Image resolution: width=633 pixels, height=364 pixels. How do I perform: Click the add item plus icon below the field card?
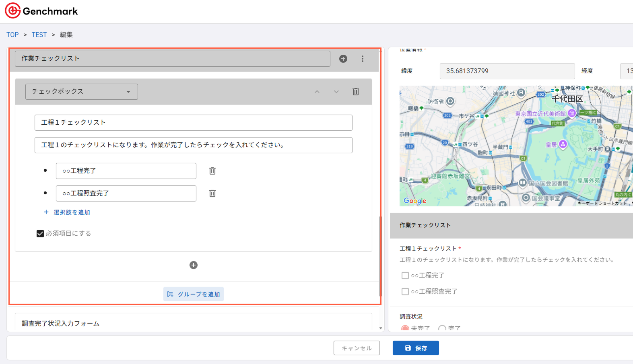click(194, 265)
